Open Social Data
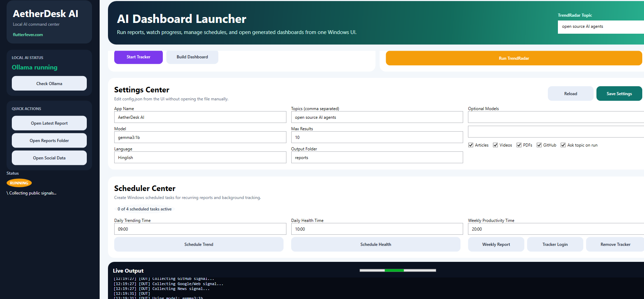The width and height of the screenshot is (644, 299). click(49, 158)
